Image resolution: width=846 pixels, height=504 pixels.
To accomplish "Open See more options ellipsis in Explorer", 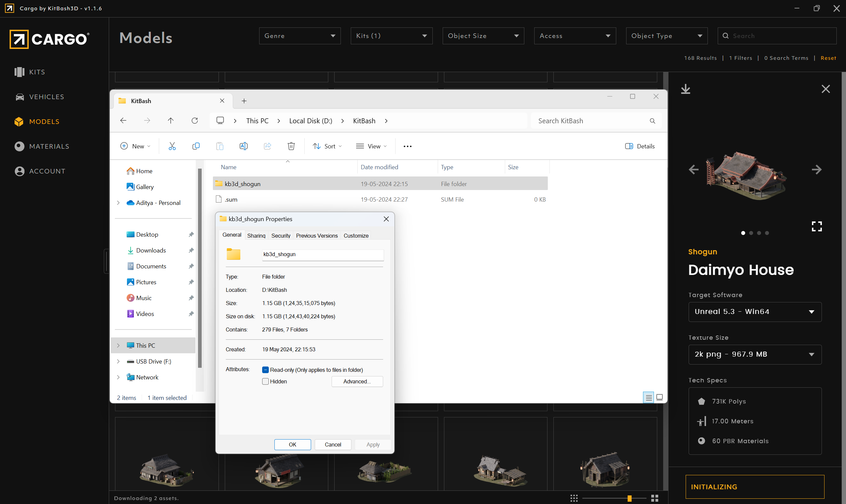I will (407, 146).
